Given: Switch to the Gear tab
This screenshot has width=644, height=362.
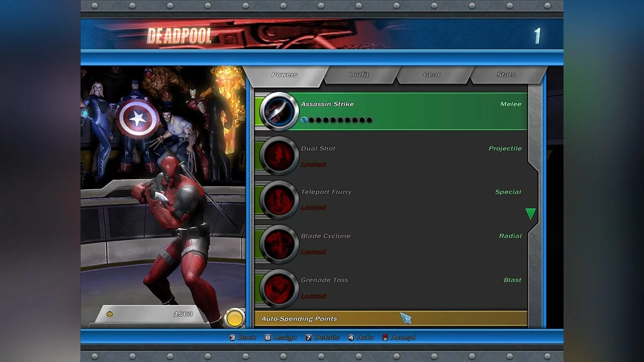Looking at the screenshot, I should click(x=432, y=75).
